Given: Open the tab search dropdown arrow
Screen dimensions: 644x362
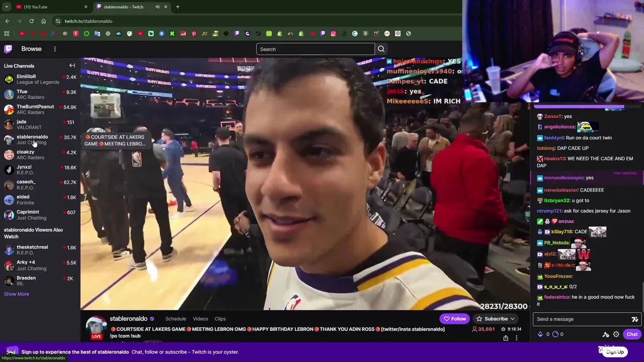Looking at the screenshot, I should (x=6, y=7).
